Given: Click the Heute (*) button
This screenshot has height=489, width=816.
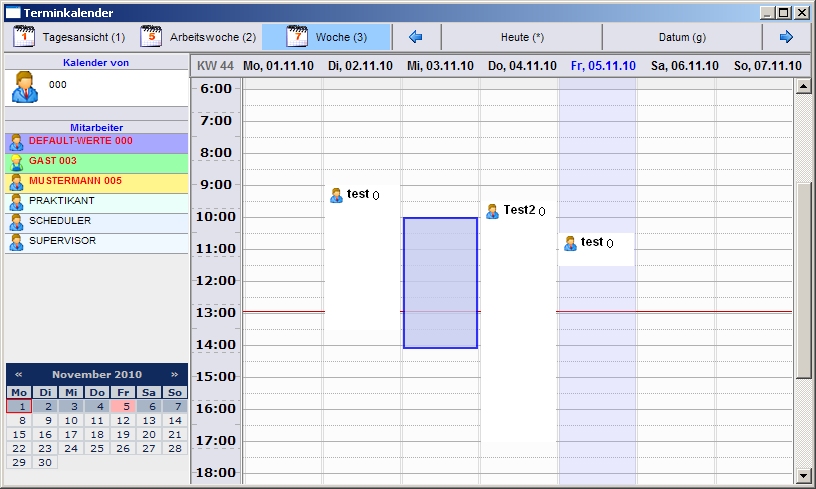Looking at the screenshot, I should pos(522,37).
